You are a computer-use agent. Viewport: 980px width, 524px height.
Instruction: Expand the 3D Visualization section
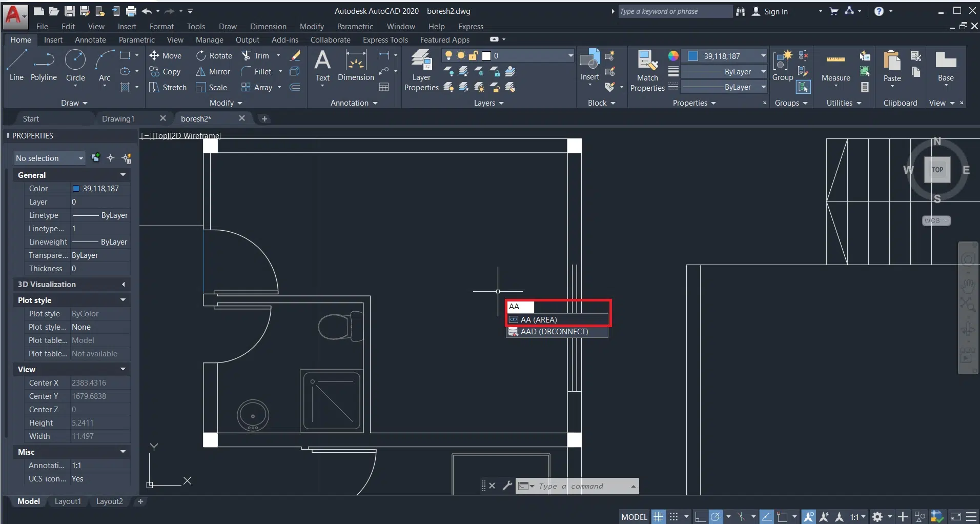pyautogui.click(x=123, y=285)
